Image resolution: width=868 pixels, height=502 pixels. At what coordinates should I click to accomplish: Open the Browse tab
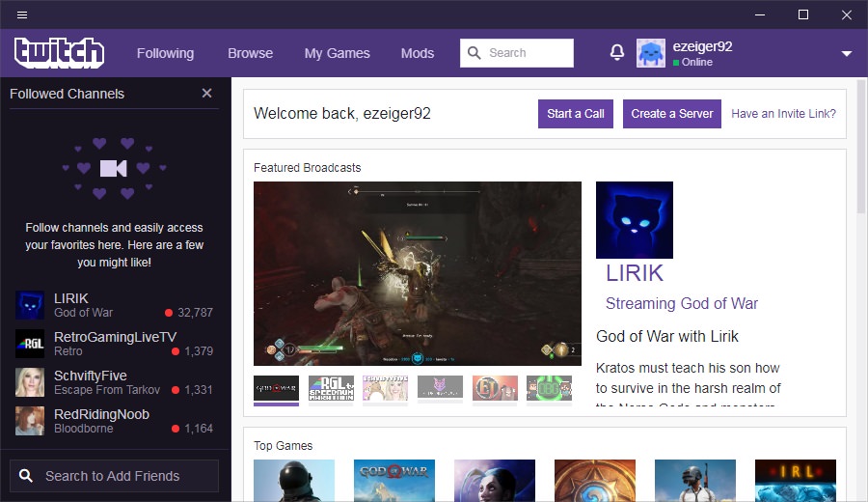(250, 53)
